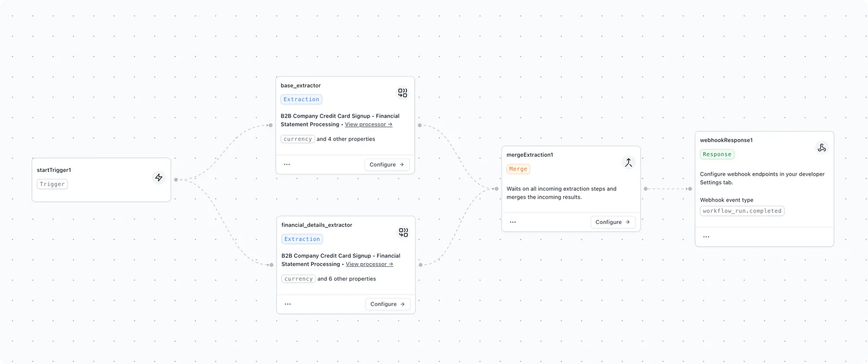
Task: Open the three-dot menu on mergeExtraction1
Action: point(513,222)
